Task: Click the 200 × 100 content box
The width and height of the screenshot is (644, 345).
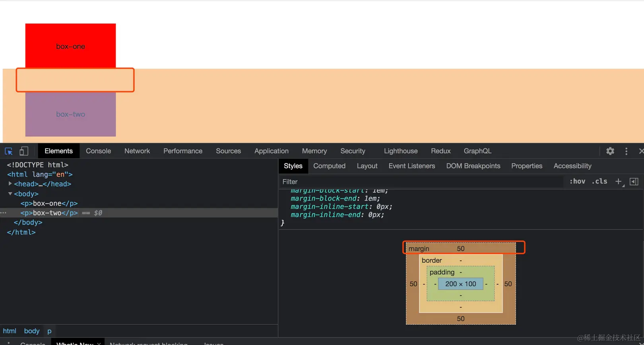Action: [460, 284]
